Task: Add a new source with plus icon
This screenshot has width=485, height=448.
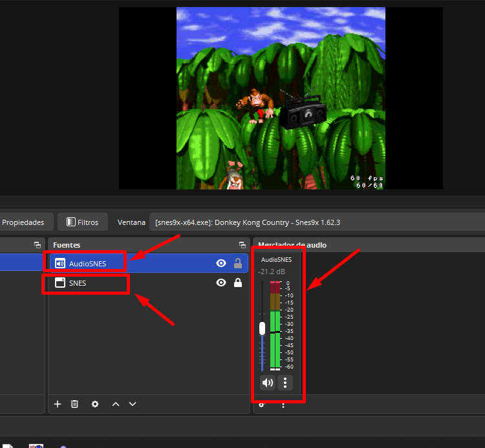Action: pos(58,404)
